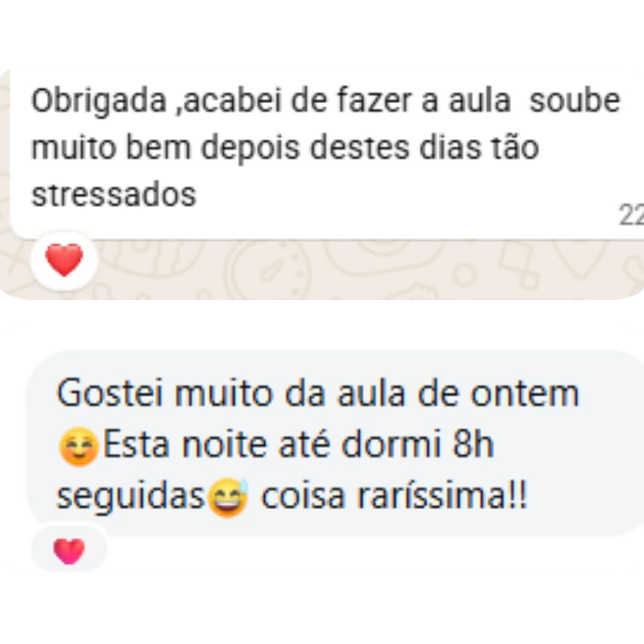Click the text "raríssima!!" in second message
Screen dimensions: 644x644
(442, 496)
